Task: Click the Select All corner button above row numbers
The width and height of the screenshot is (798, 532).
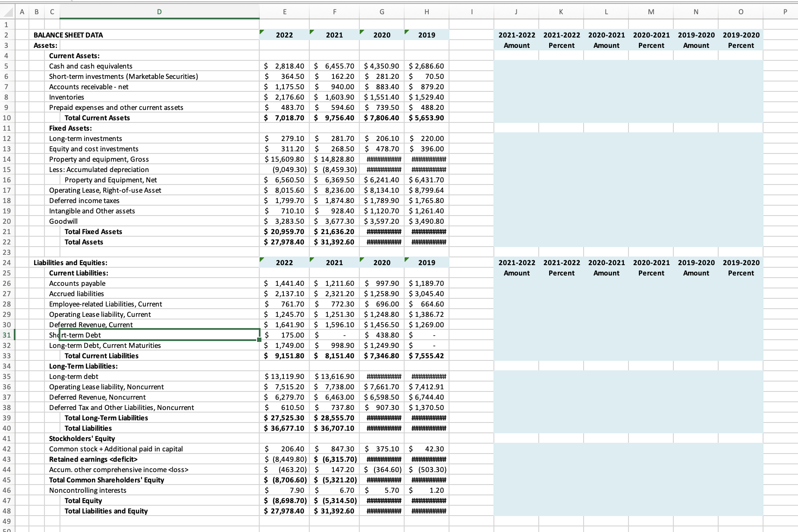Action: [x=6, y=12]
